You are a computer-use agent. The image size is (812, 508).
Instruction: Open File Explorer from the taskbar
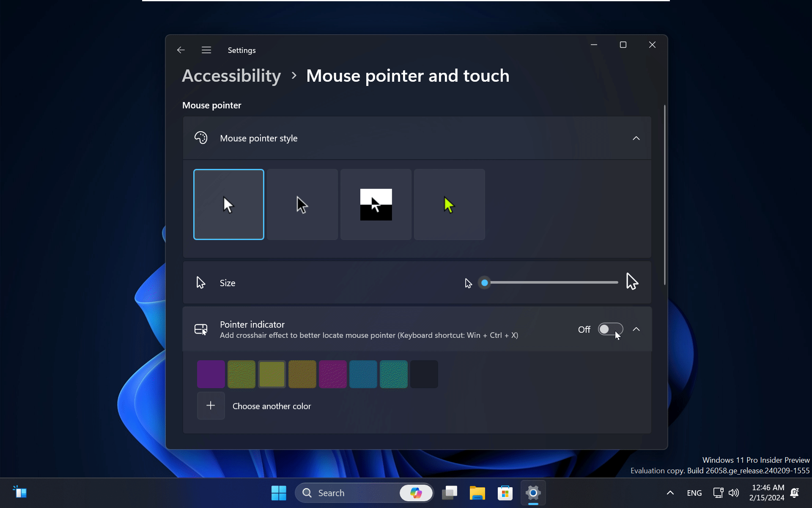pos(477,492)
